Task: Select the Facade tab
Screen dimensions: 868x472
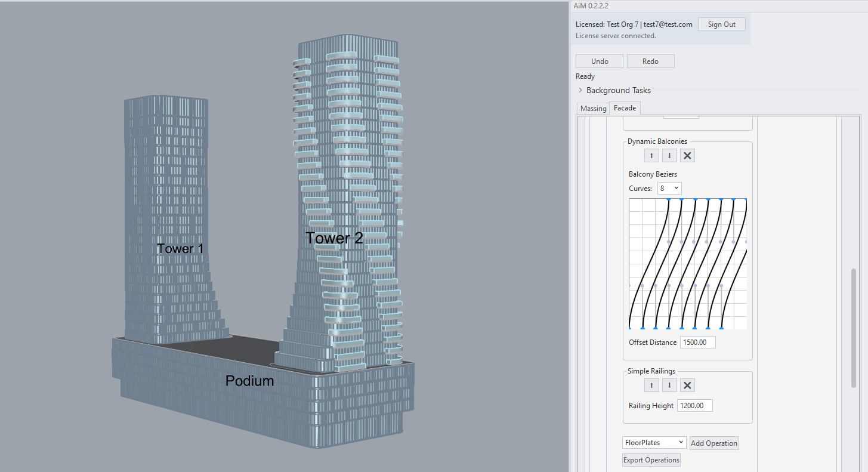Action: point(625,107)
